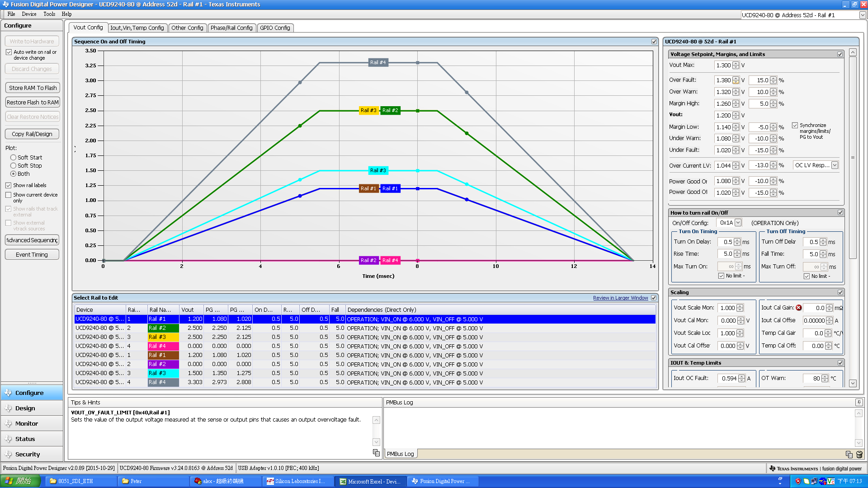868x488 pixels.
Task: Open the Status navigation section
Action: click(32, 439)
